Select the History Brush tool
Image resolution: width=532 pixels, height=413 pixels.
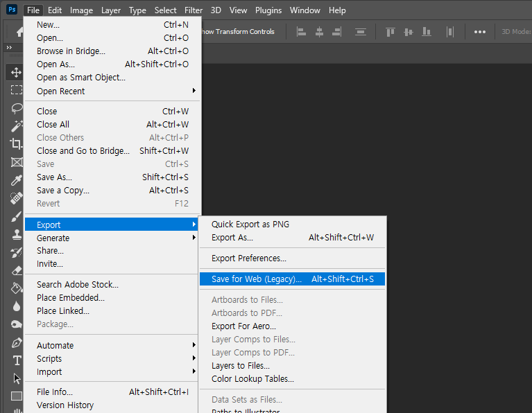click(16, 253)
